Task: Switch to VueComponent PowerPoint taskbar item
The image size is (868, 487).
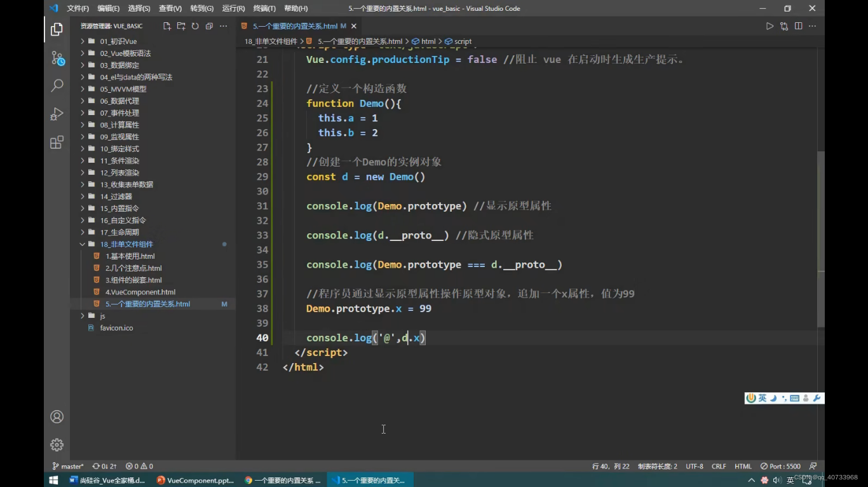Action: click(x=196, y=480)
